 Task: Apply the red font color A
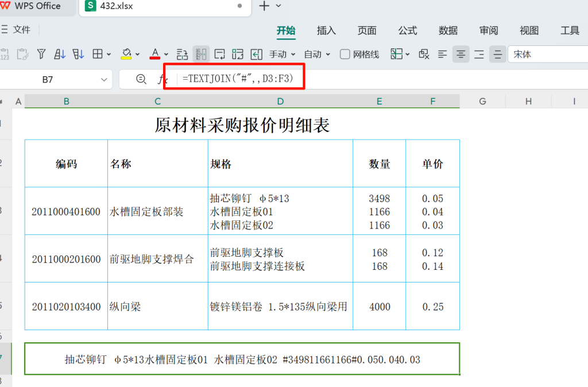click(x=155, y=55)
